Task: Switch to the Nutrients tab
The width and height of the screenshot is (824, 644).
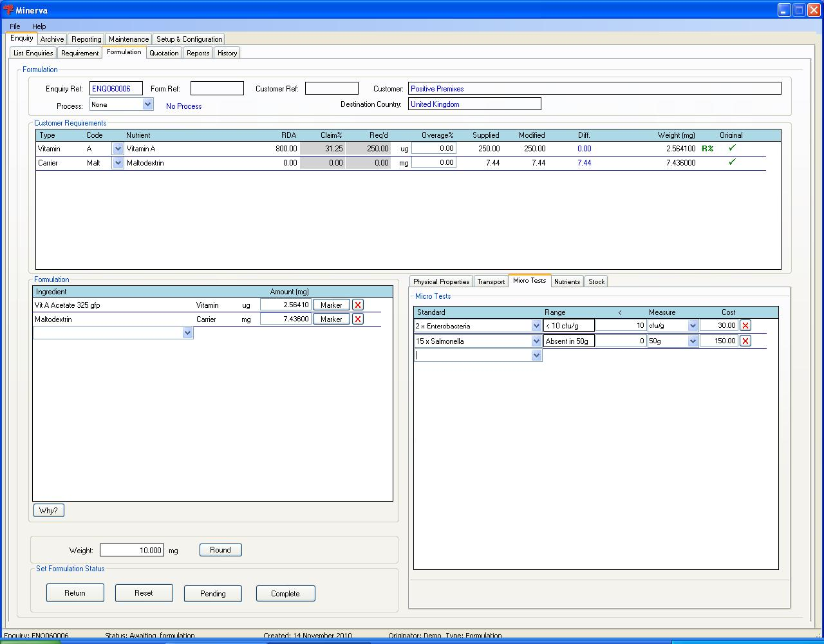Action: point(567,281)
